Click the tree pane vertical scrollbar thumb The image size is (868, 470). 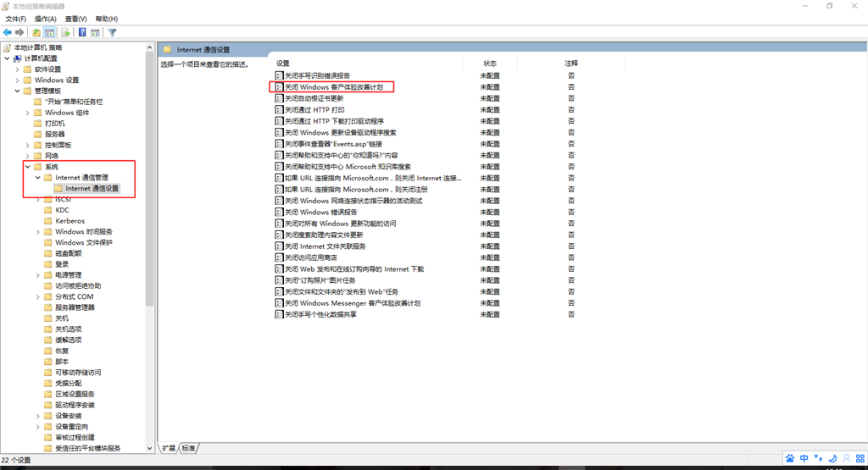click(149, 180)
